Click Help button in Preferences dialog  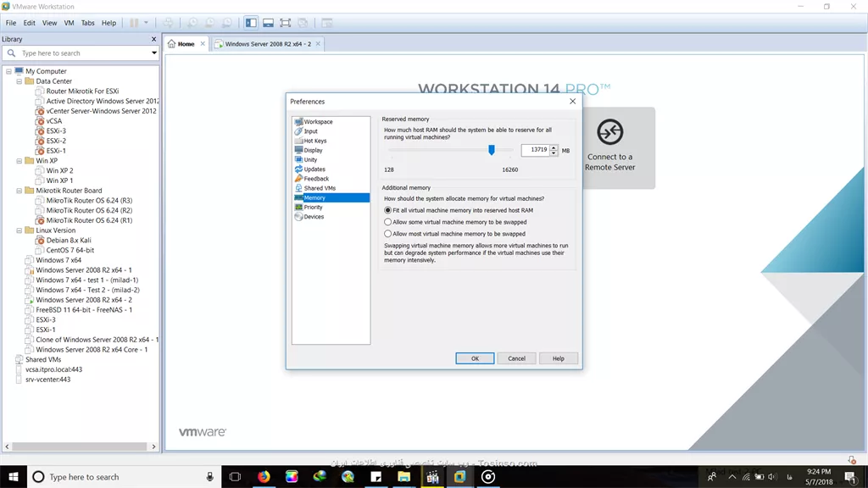[x=558, y=358]
